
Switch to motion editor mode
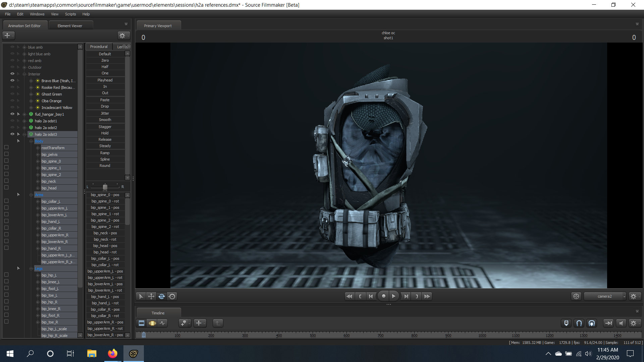[152, 323]
